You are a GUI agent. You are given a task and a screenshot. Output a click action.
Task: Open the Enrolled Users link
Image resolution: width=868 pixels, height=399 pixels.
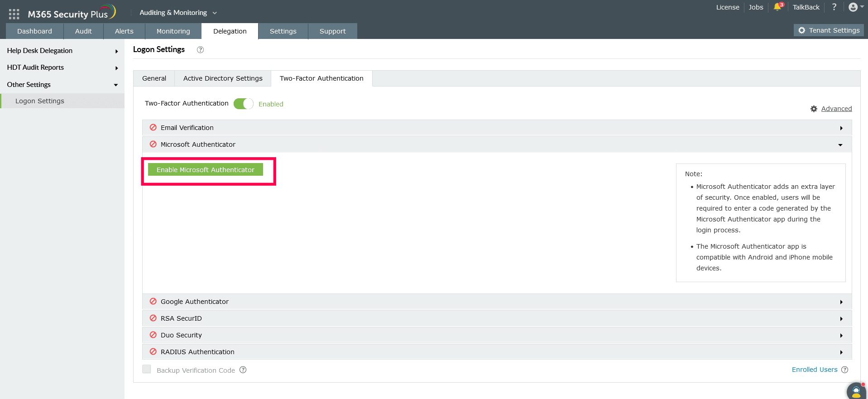click(x=815, y=370)
